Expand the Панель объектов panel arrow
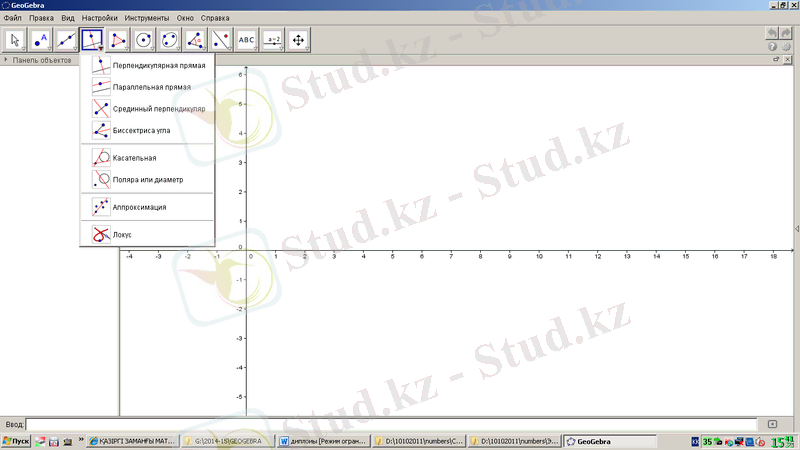This screenshot has height=450, width=800. coord(6,60)
